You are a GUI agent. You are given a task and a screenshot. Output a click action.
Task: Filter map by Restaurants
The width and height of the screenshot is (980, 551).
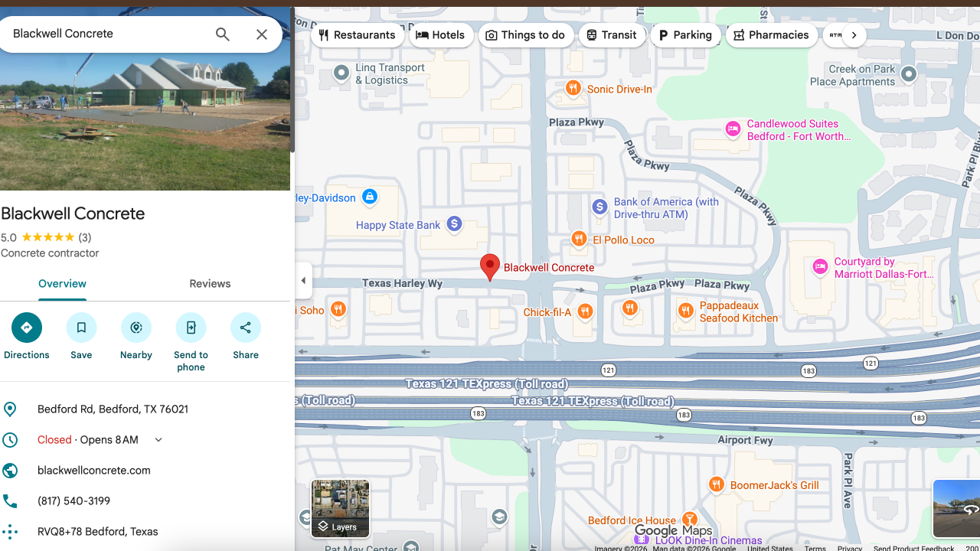358,35
